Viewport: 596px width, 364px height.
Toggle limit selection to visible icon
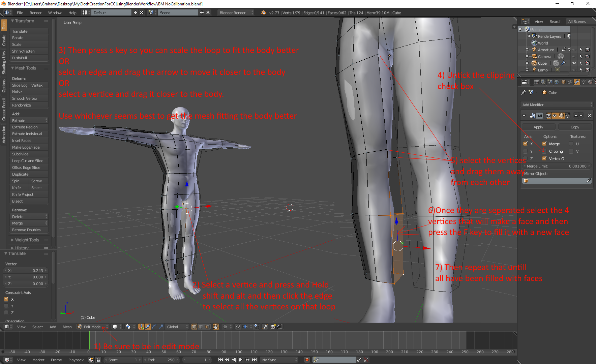click(216, 327)
